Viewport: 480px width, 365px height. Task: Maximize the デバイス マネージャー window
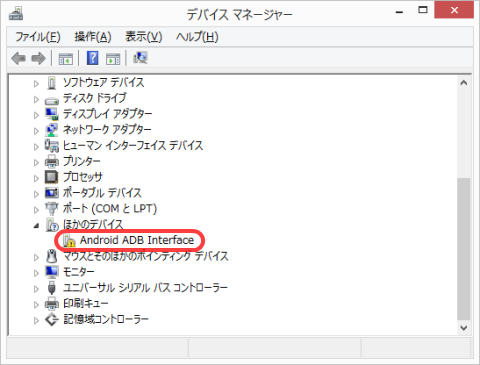click(x=423, y=10)
